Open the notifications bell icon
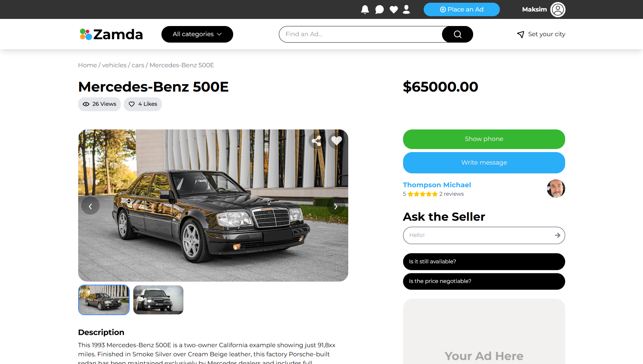This screenshot has height=364, width=643. pyautogui.click(x=365, y=9)
